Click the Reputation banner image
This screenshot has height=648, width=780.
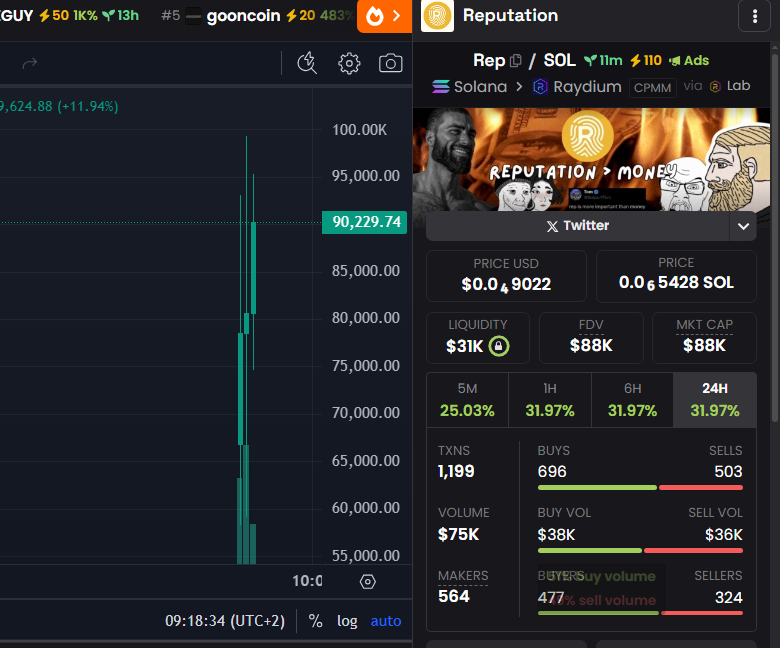pyautogui.click(x=591, y=159)
